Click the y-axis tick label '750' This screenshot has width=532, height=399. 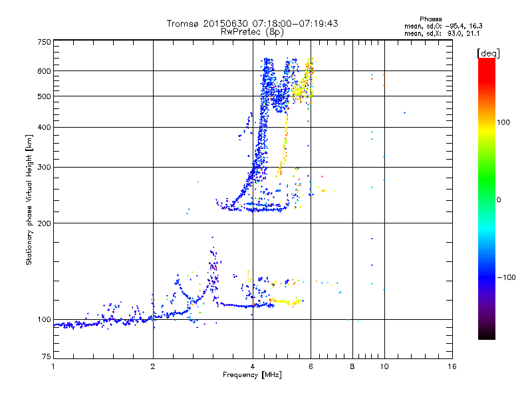tap(44, 42)
